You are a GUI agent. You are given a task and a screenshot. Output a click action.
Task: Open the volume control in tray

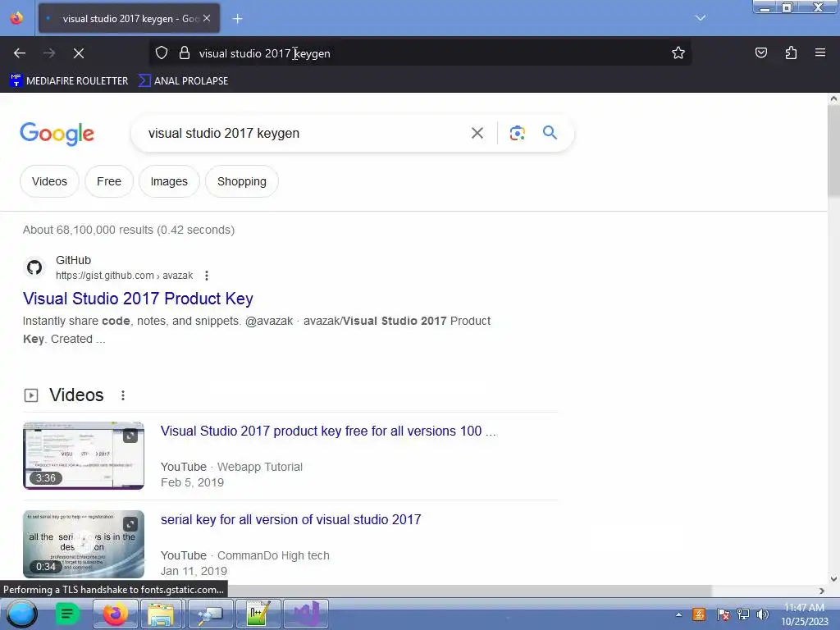pos(762,614)
